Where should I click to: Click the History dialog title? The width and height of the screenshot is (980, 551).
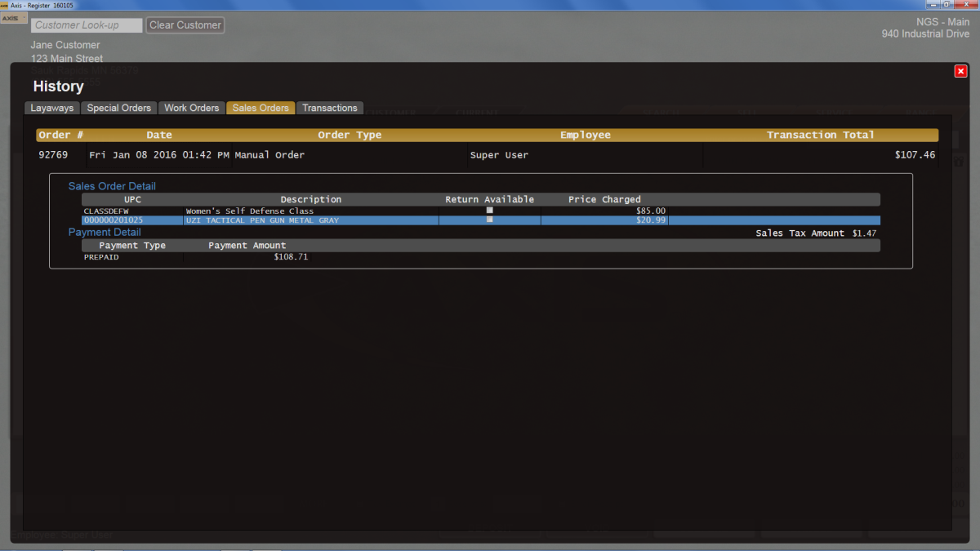point(58,87)
